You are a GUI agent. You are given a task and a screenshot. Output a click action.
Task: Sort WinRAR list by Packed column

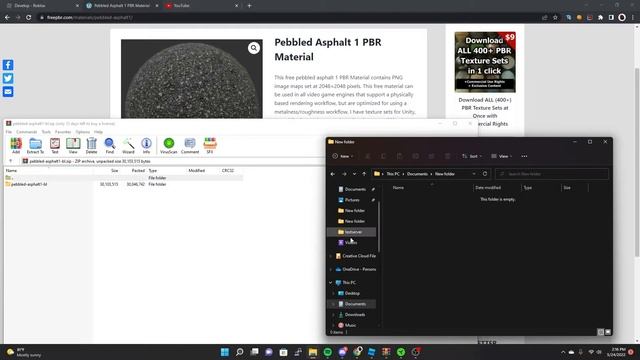click(x=138, y=170)
